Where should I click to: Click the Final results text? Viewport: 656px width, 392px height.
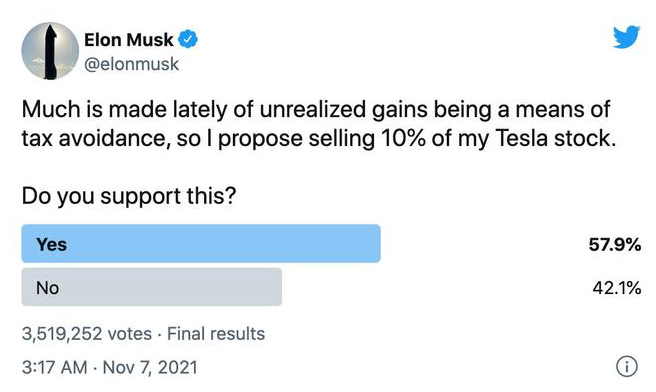coord(216,334)
